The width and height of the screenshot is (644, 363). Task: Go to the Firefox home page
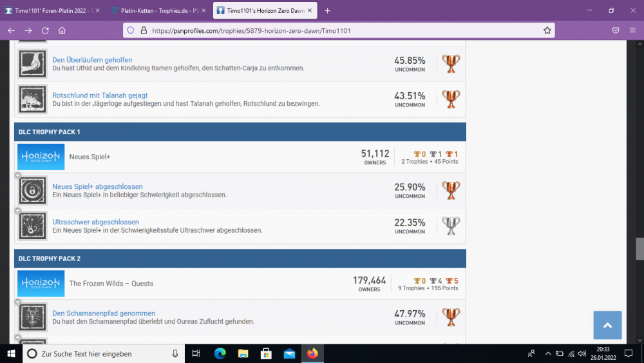point(62,30)
